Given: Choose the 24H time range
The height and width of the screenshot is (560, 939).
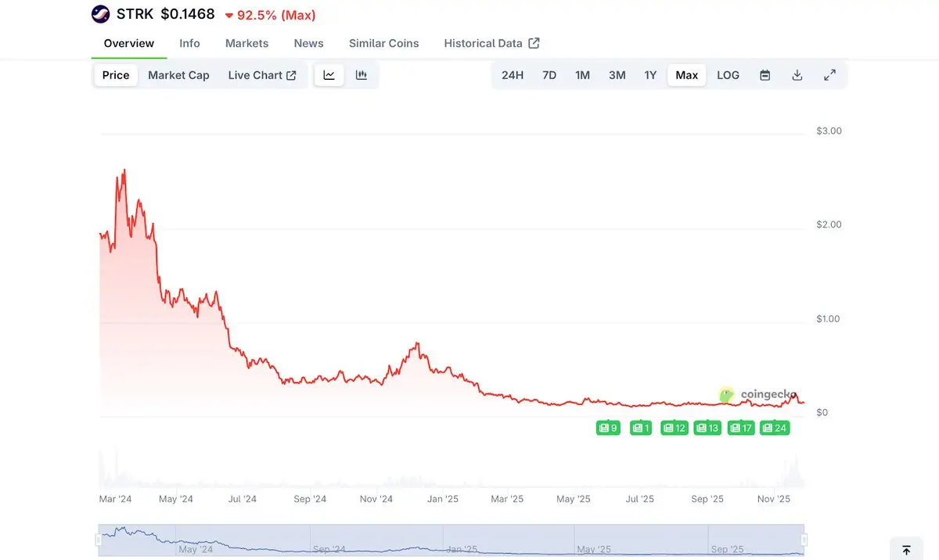Looking at the screenshot, I should (513, 75).
